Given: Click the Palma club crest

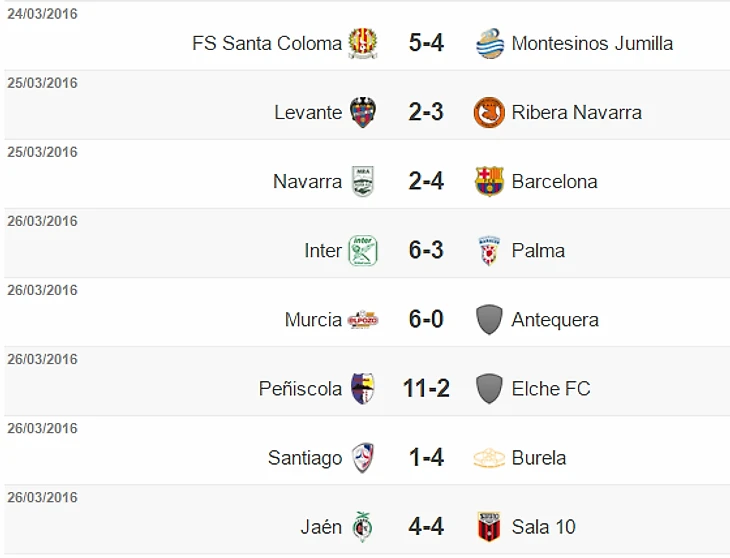Looking at the screenshot, I should (x=489, y=250).
